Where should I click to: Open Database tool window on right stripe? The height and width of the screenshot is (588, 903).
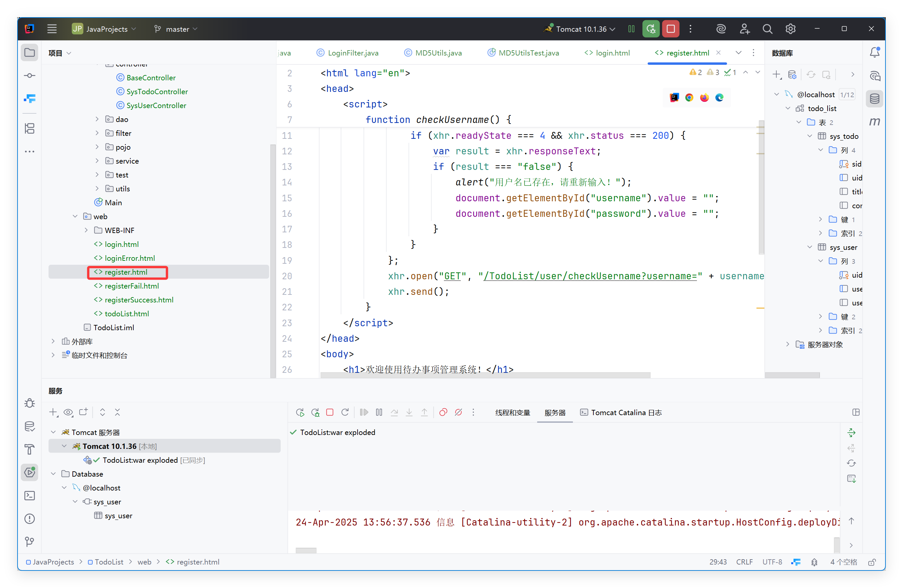tap(875, 99)
